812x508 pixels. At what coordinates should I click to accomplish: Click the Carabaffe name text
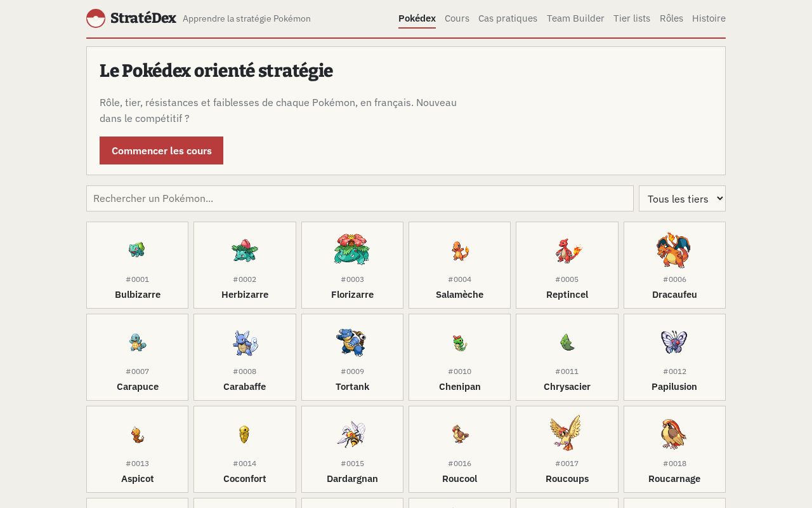point(245,387)
